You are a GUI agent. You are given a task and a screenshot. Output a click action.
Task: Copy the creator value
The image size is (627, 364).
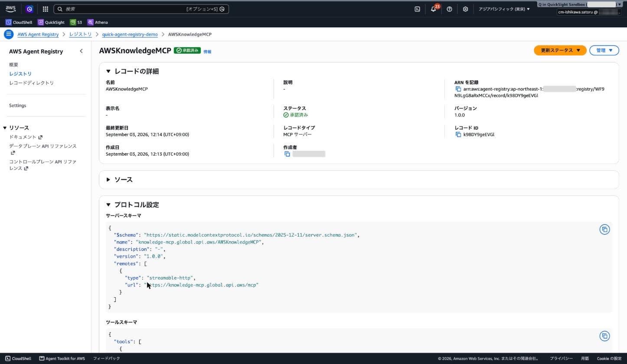point(287,154)
